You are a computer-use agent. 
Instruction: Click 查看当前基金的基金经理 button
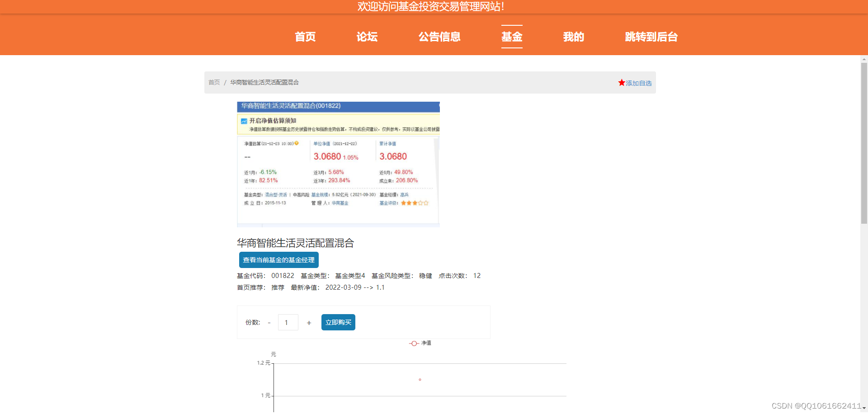(279, 260)
